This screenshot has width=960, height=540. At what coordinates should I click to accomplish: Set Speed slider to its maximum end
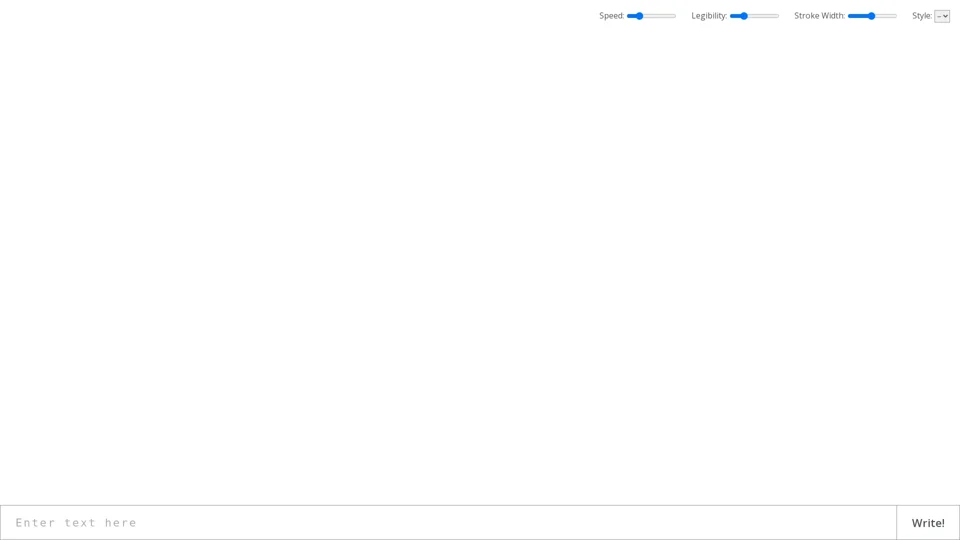(x=675, y=16)
